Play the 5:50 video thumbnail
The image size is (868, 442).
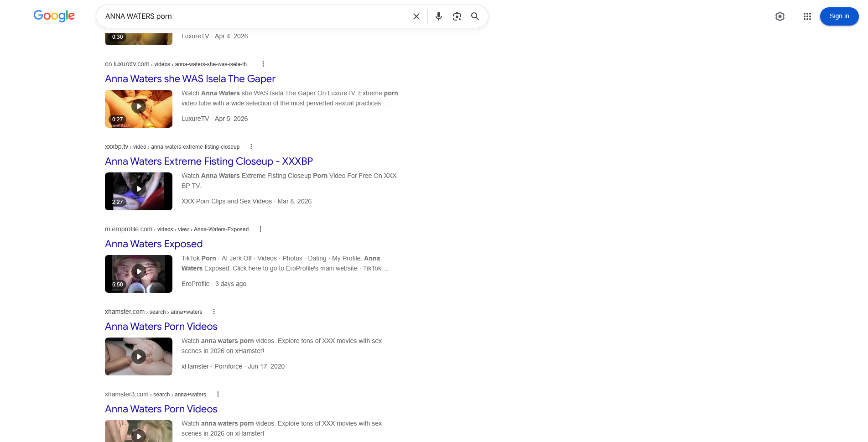(139, 274)
